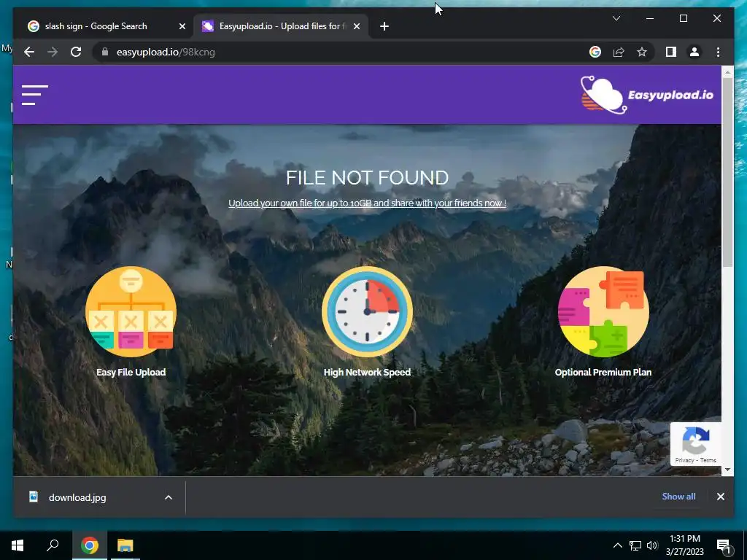Open reCAPTCHA Terms link
The image size is (747, 560).
click(708, 461)
